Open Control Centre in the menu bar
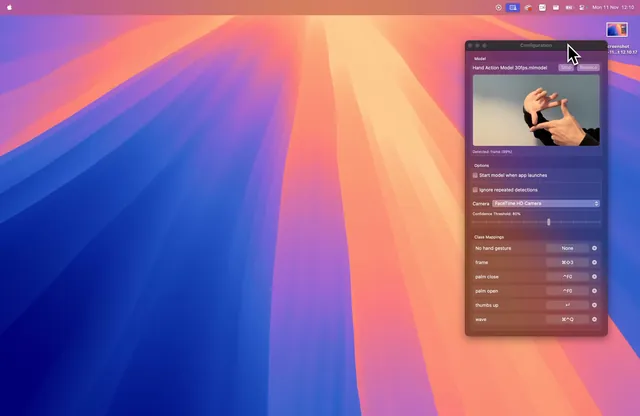The height and width of the screenshot is (416, 640). click(x=582, y=7)
